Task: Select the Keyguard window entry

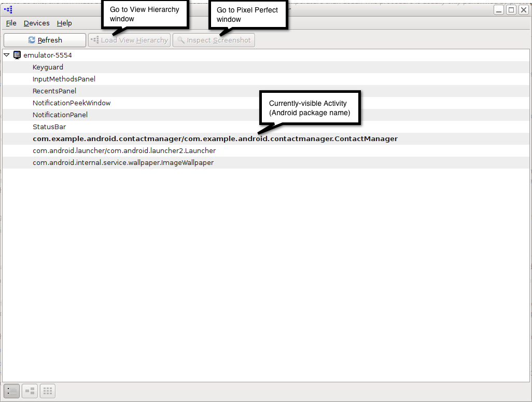Action: pyautogui.click(x=48, y=67)
